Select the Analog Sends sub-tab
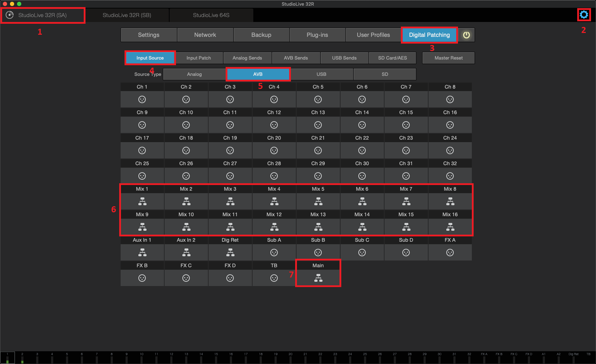 pos(247,58)
